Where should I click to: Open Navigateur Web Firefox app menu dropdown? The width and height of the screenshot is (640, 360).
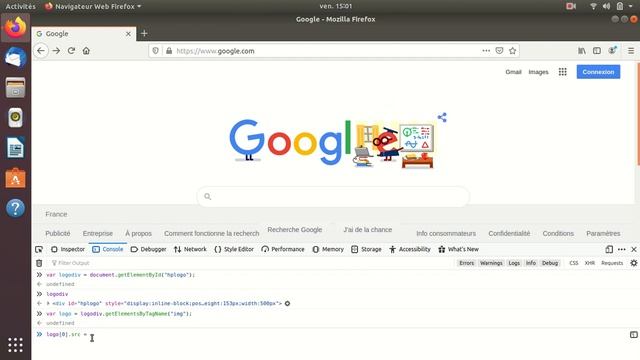pos(93,6)
